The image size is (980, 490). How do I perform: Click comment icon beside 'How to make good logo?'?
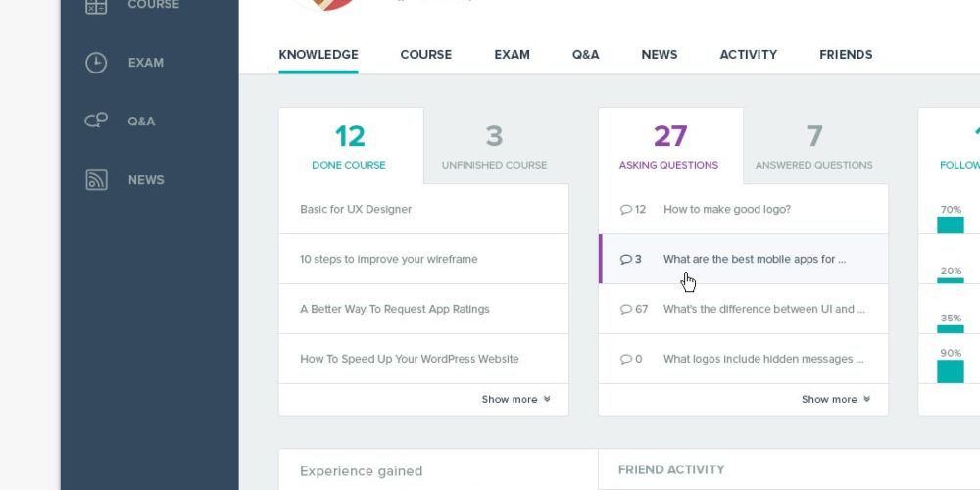tap(626, 209)
